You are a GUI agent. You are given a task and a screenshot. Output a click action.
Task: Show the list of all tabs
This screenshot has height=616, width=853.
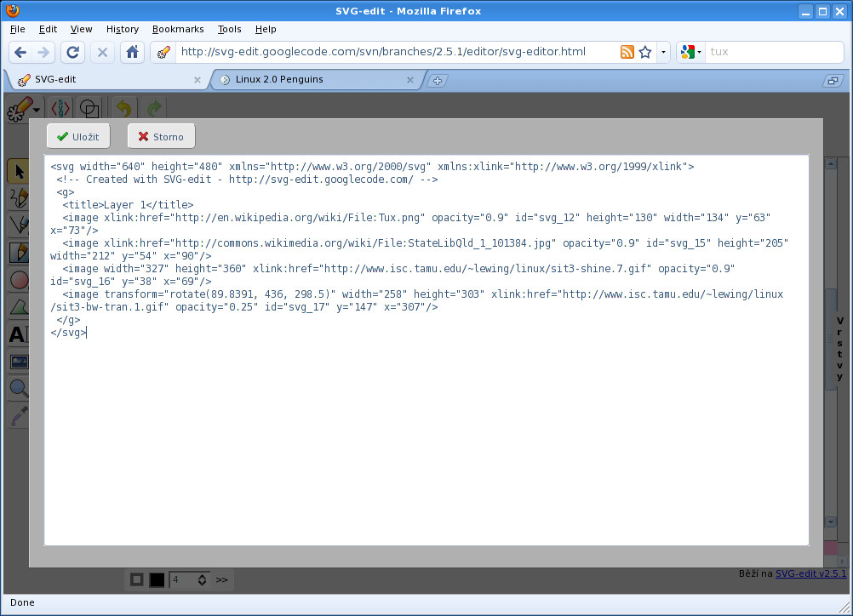(x=833, y=81)
